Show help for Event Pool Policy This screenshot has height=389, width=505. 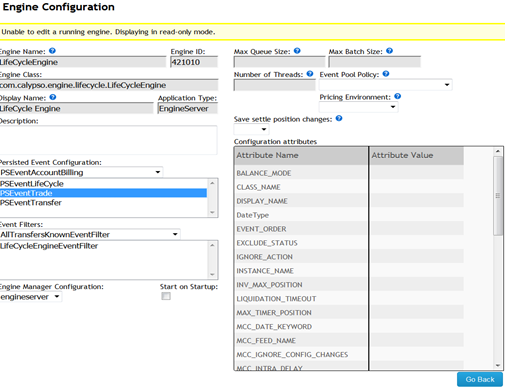386,74
